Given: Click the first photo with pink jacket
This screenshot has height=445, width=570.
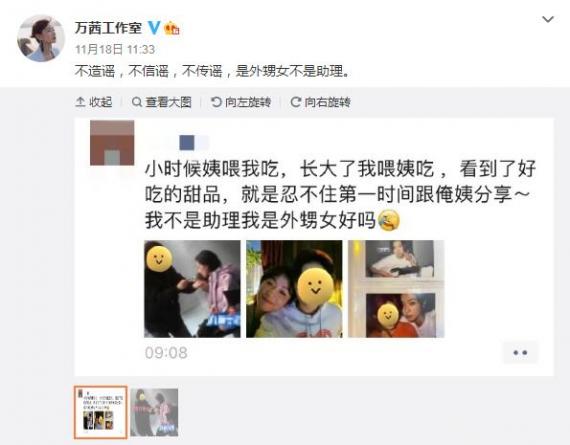Looking at the screenshot, I should [192, 289].
